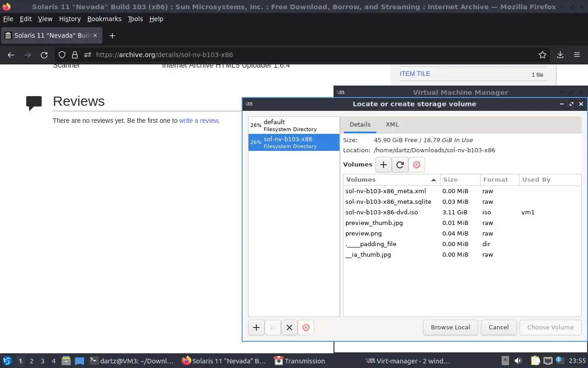Switch to the XML tab
588x368 pixels.
point(392,125)
